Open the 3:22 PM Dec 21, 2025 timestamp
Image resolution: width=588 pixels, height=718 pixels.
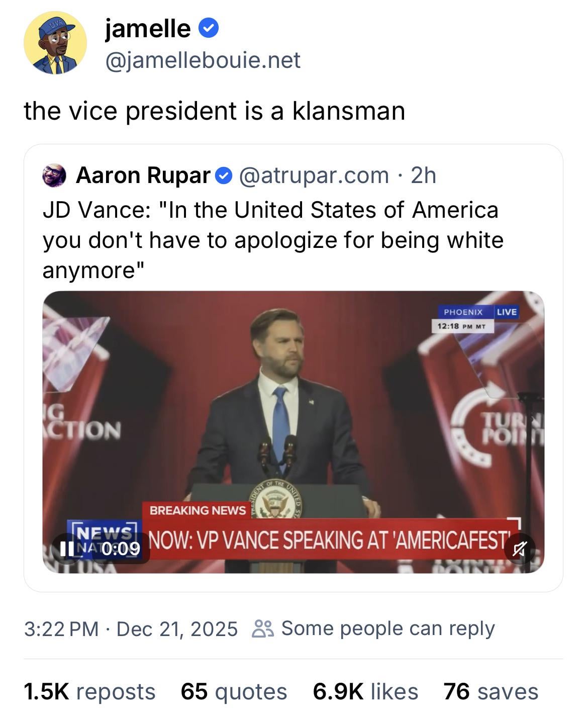pos(131,629)
